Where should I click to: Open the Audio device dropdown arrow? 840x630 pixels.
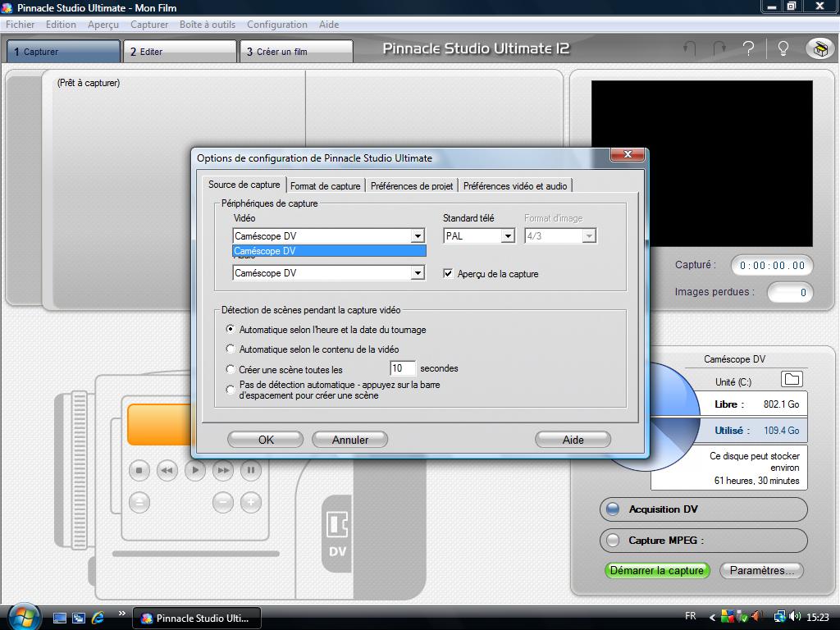418,273
